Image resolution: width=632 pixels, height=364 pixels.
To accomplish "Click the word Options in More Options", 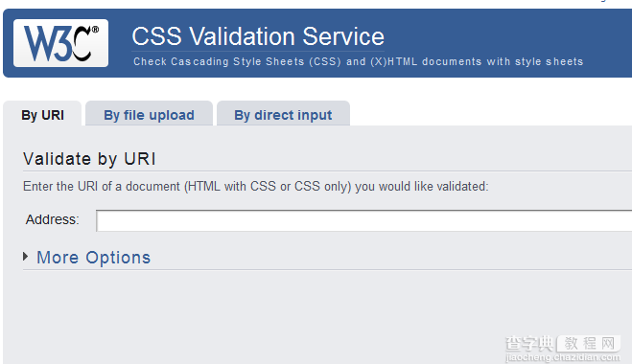I will click(118, 258).
